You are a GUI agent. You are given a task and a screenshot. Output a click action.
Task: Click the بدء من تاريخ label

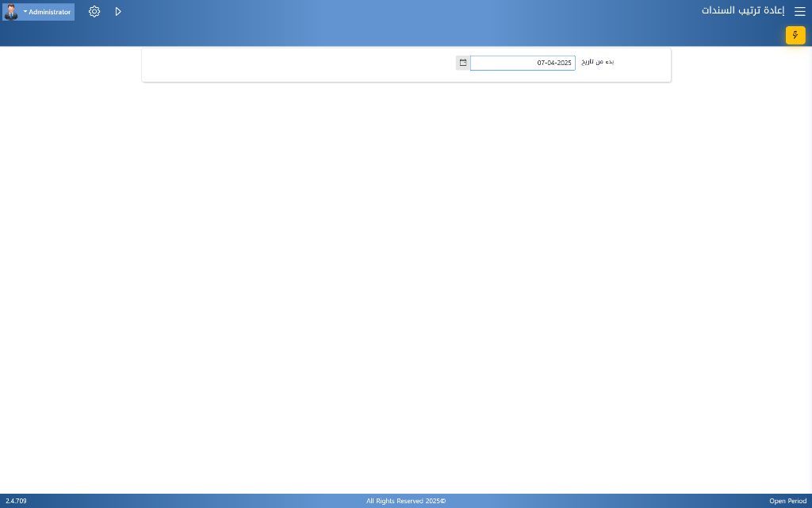point(598,62)
